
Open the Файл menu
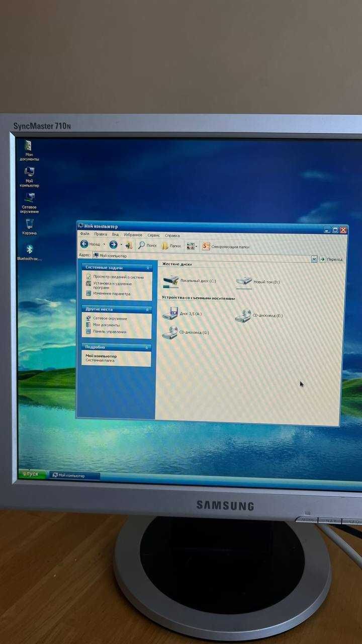click(x=84, y=234)
